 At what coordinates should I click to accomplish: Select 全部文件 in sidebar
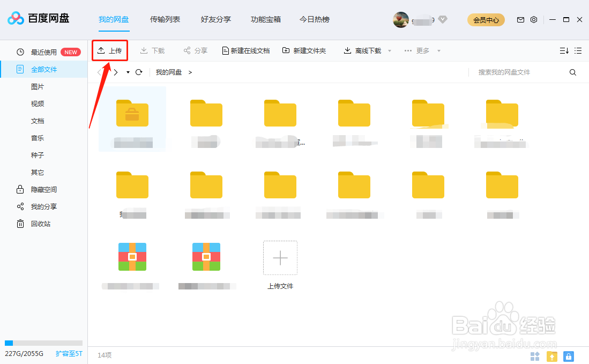pyautogui.click(x=44, y=70)
